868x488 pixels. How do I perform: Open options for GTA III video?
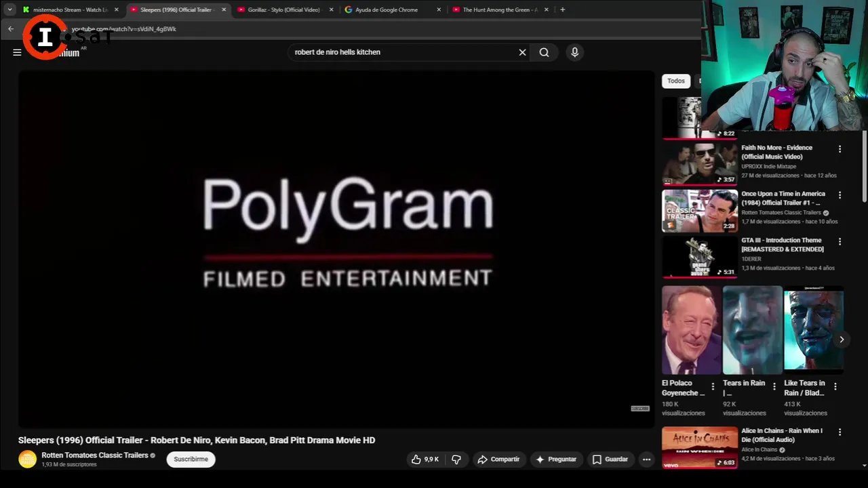(840, 241)
